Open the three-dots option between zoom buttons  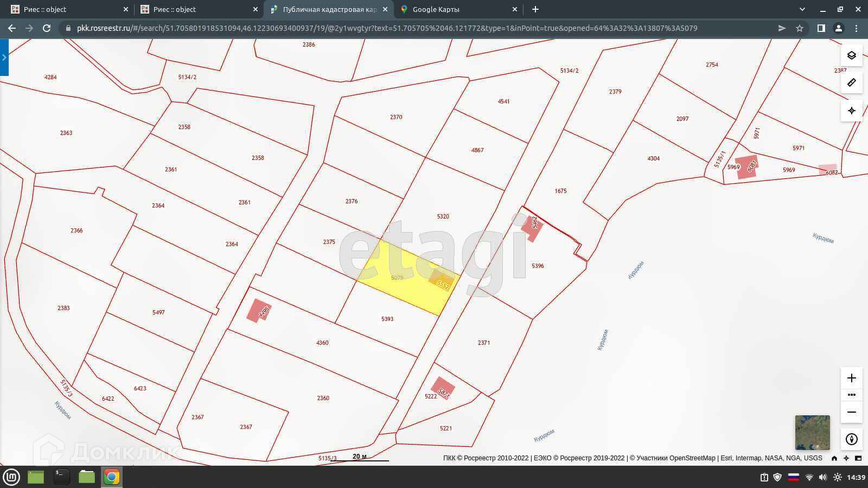851,395
